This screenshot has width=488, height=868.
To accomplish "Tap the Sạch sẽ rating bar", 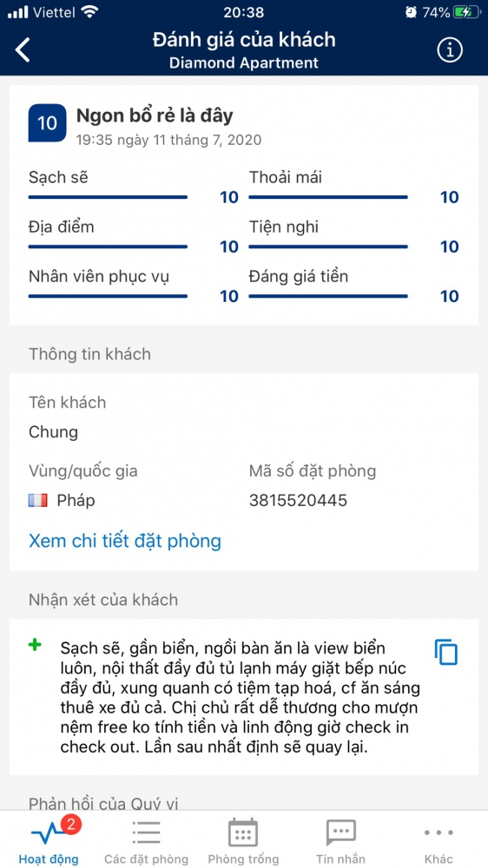I will (108, 197).
